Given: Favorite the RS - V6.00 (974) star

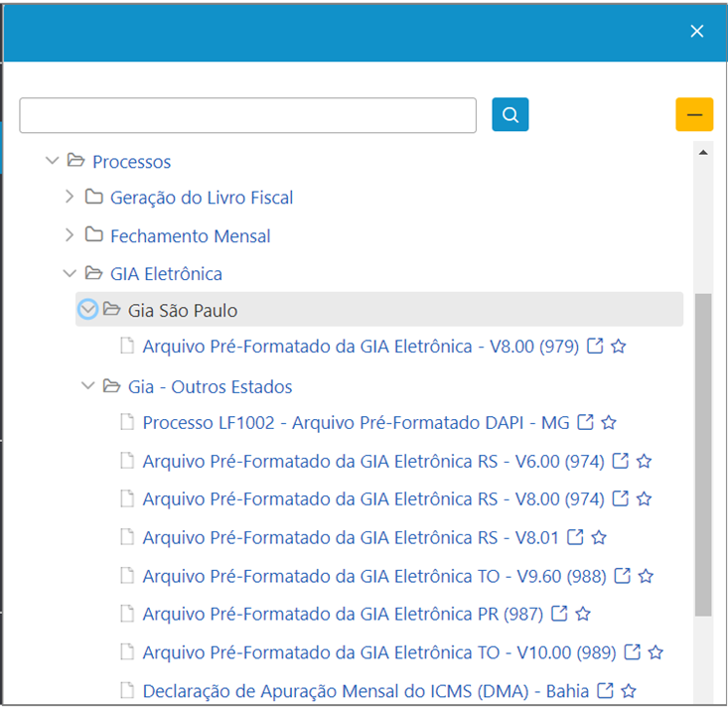Looking at the screenshot, I should pos(644,461).
